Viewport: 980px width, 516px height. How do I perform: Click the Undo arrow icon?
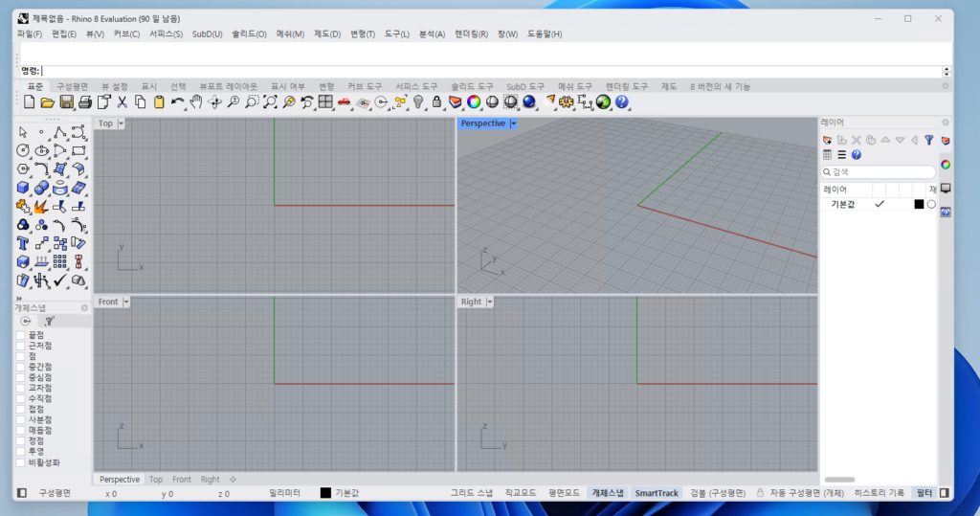177,101
